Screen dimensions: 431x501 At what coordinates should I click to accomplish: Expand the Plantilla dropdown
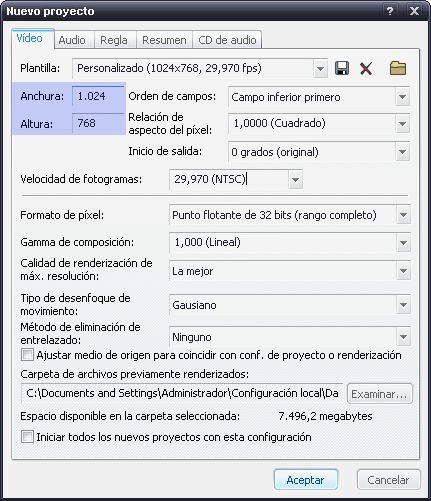point(320,69)
